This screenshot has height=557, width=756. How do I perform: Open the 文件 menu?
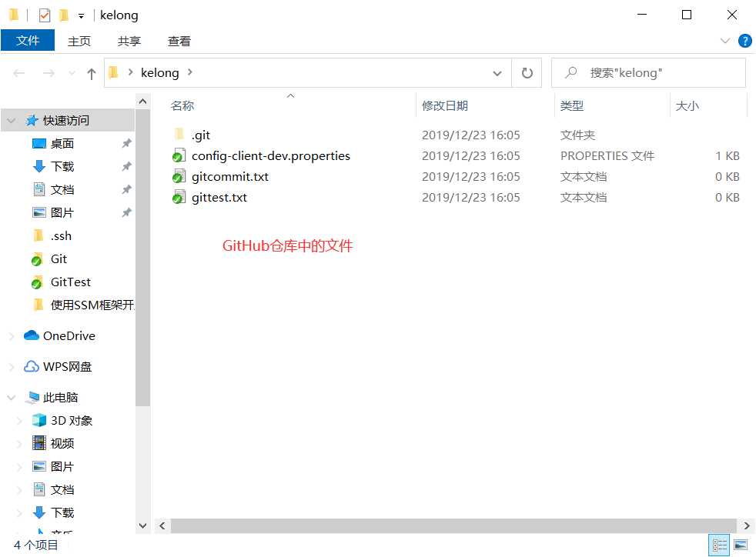click(x=28, y=41)
